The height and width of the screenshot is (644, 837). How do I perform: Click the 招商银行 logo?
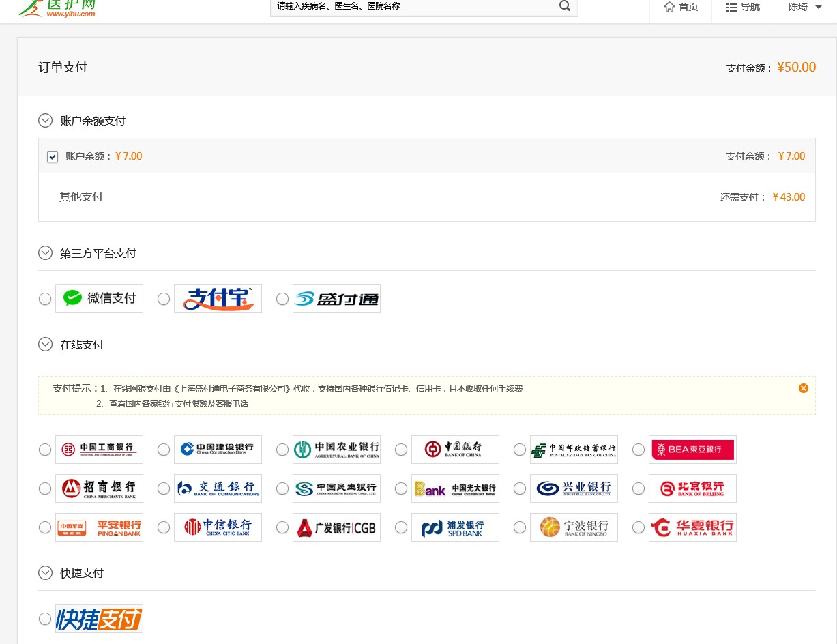pyautogui.click(x=99, y=488)
